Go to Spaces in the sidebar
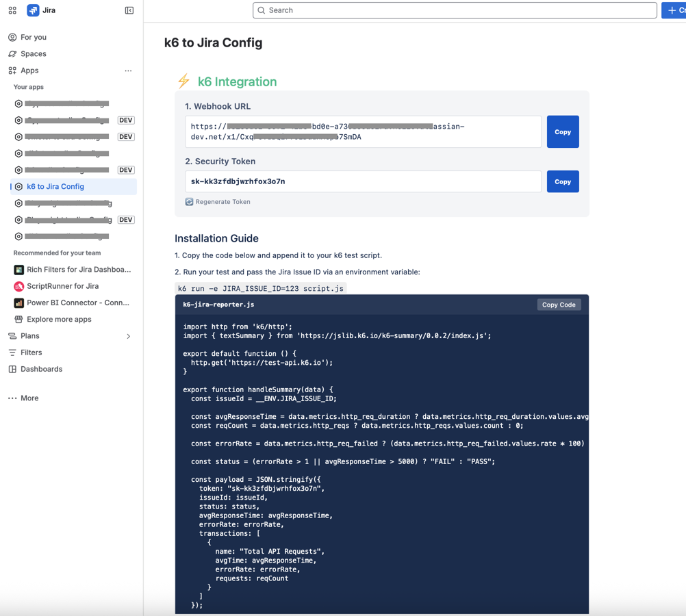The height and width of the screenshot is (616, 686). (33, 54)
